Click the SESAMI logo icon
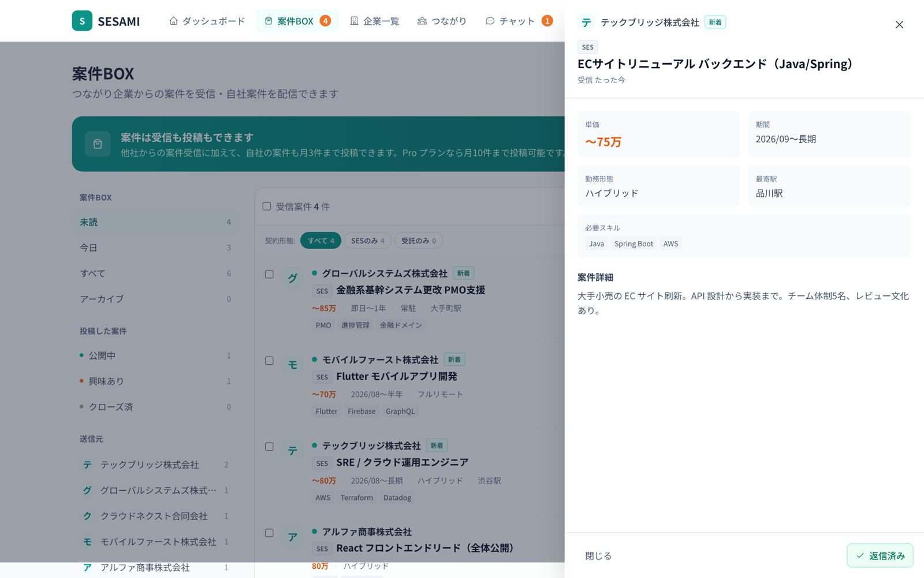The width and height of the screenshot is (924, 578). 82,21
